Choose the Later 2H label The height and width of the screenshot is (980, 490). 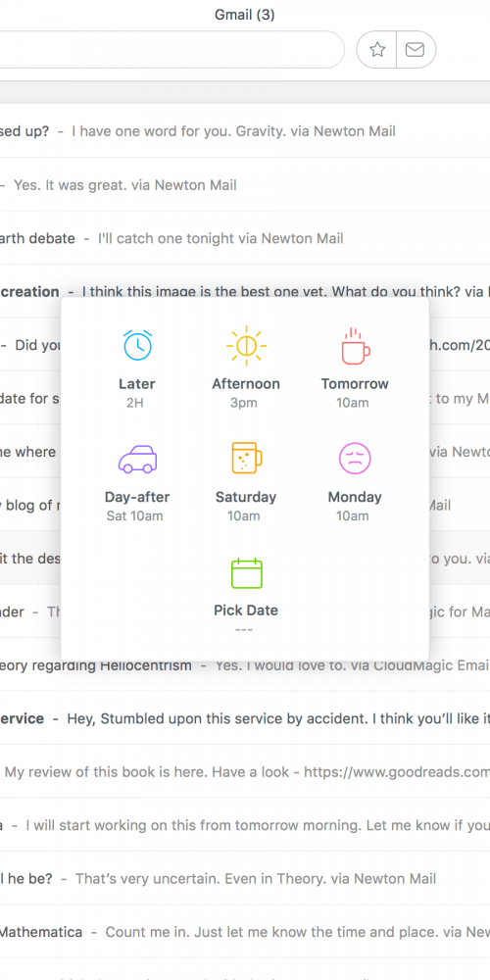pos(137,393)
